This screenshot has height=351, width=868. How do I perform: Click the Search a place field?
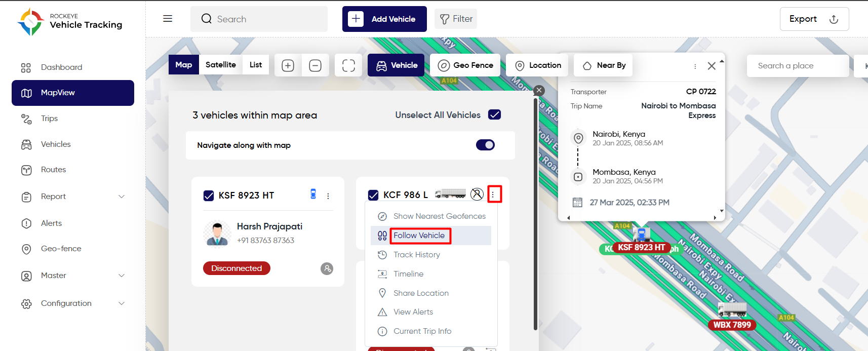point(798,66)
